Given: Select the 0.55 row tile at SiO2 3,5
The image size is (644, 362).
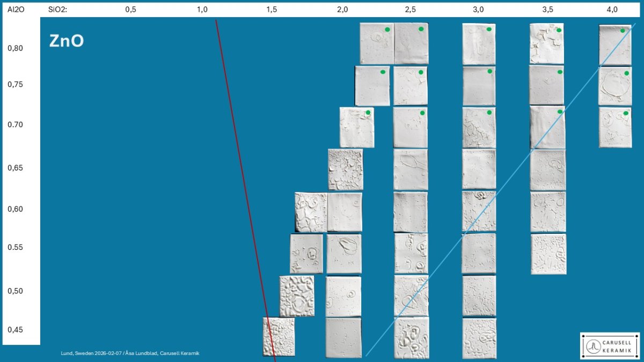Looking at the screenshot, I should click(548, 254).
